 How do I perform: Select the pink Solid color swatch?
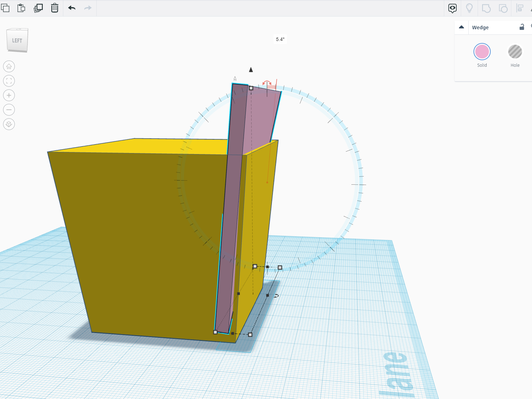[x=482, y=52]
